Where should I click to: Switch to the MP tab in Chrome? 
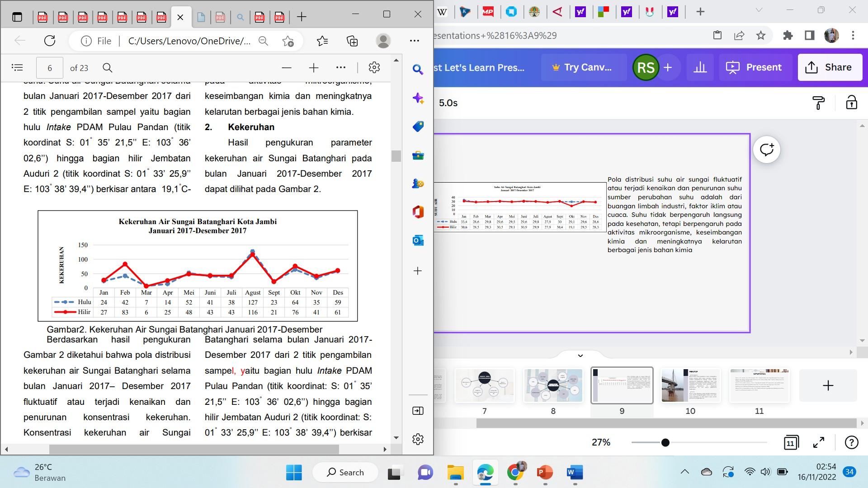coord(488,12)
